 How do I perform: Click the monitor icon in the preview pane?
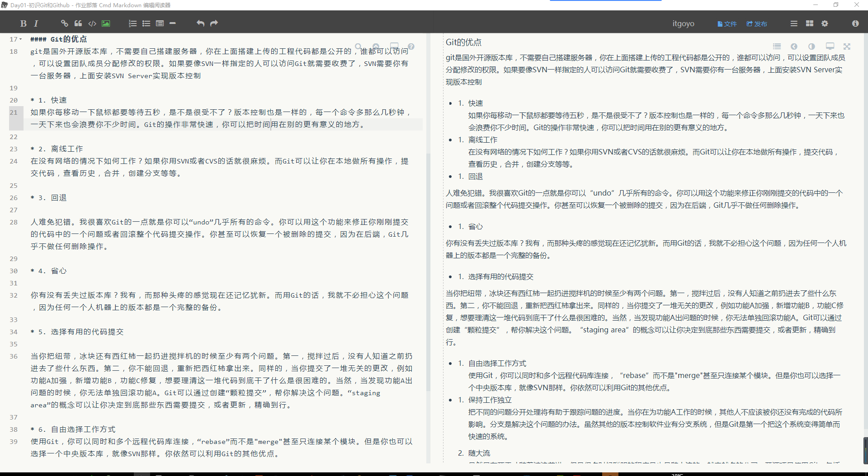830,46
